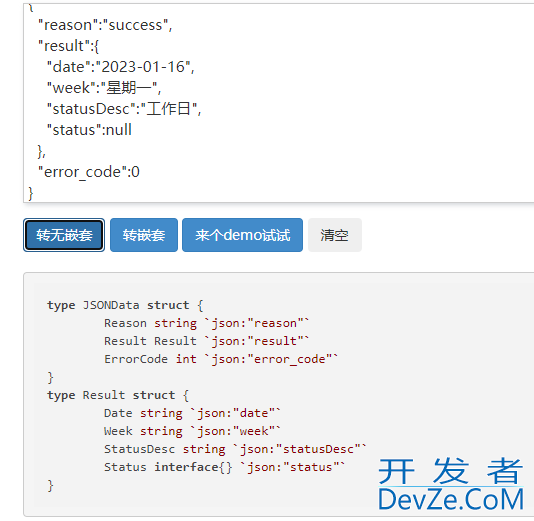
Task: Clear the input with 清空 button
Action: (x=334, y=235)
